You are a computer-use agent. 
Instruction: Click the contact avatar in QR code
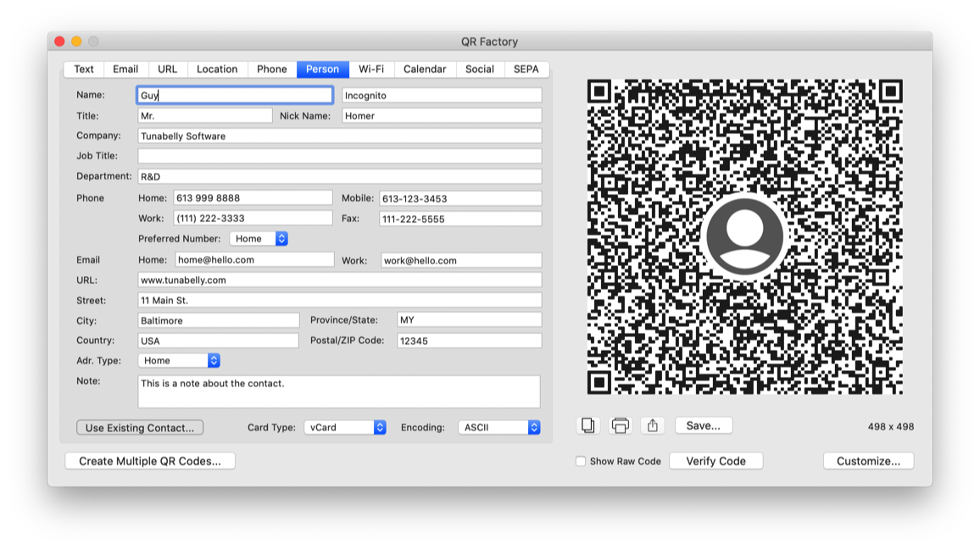pos(744,236)
